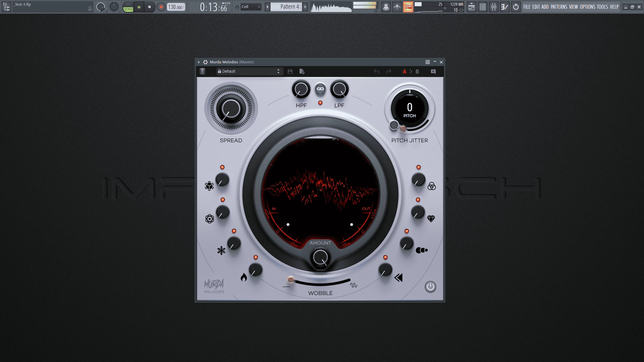This screenshot has height=362, width=644.
Task: Open the Pattern 4 selector
Action: (286, 7)
